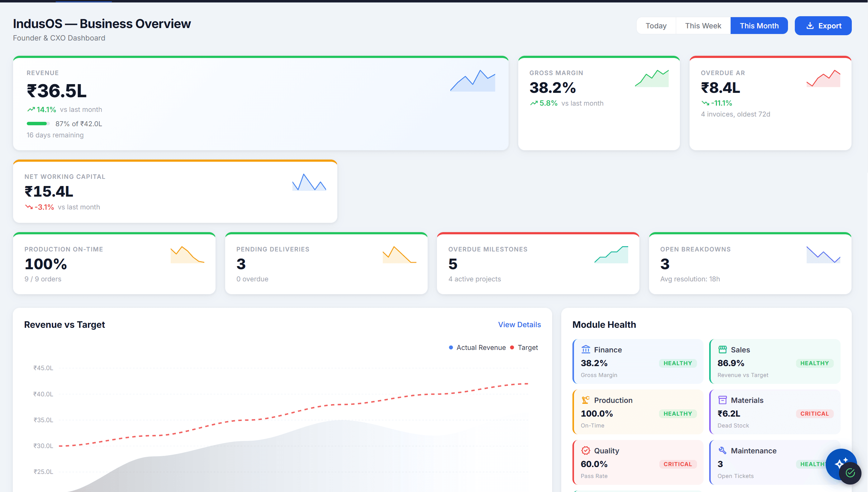Click 'Avg resolution: 18h' text
Image resolution: width=868 pixels, height=492 pixels.
point(690,279)
